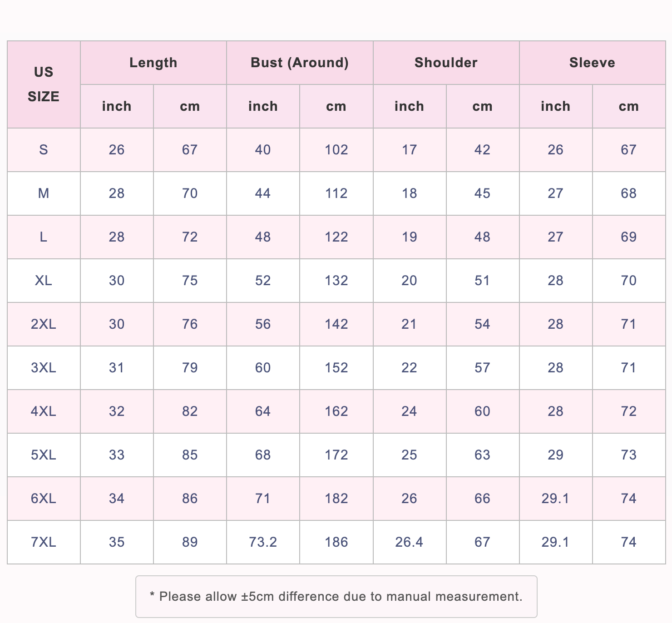This screenshot has height=623, width=672.
Task: Select the 26.4 shoulder inch value
Action: 409,542
